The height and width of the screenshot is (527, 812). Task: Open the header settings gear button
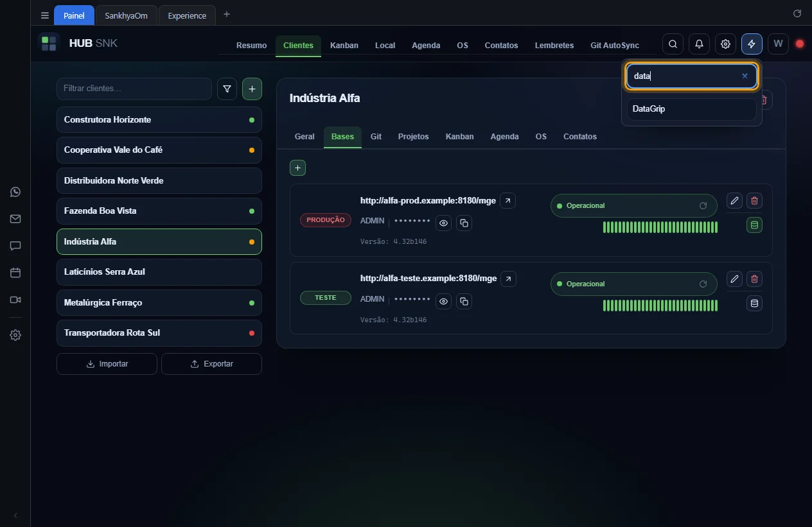point(725,44)
